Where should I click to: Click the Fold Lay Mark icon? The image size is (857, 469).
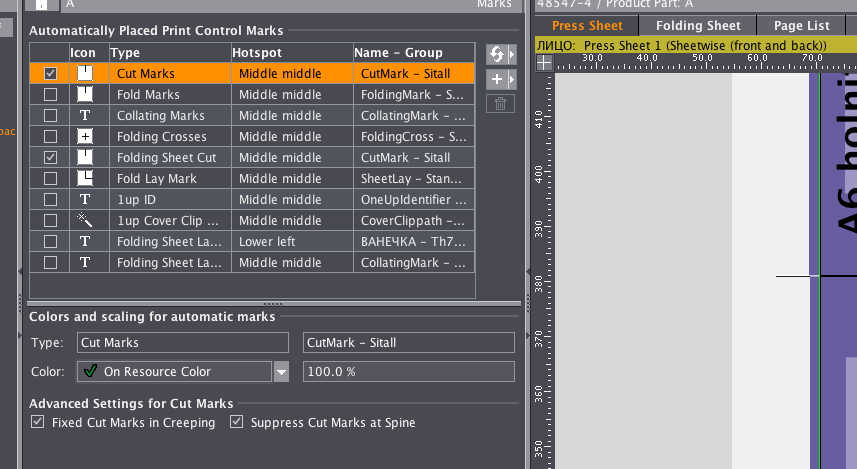(x=85, y=178)
